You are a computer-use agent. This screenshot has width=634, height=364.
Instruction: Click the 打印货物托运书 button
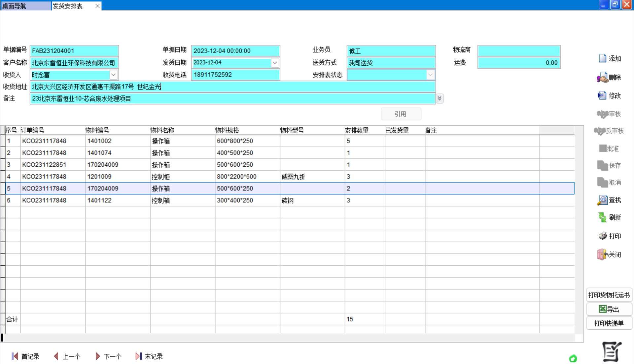[609, 295]
